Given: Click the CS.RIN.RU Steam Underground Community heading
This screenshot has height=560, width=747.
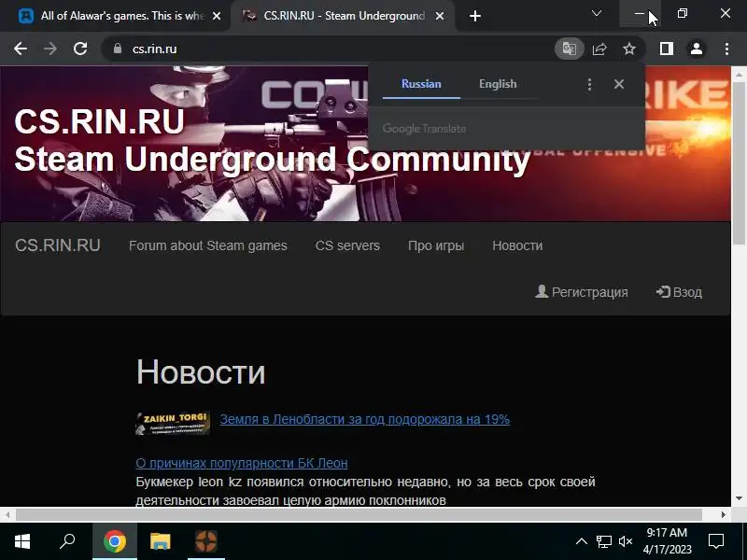Looking at the screenshot, I should point(272,140).
